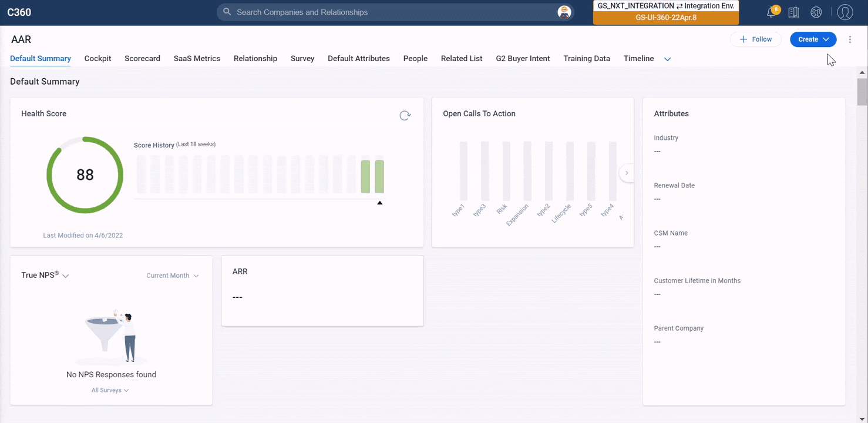
Task: Click the notifications bell icon
Action: 772,12
